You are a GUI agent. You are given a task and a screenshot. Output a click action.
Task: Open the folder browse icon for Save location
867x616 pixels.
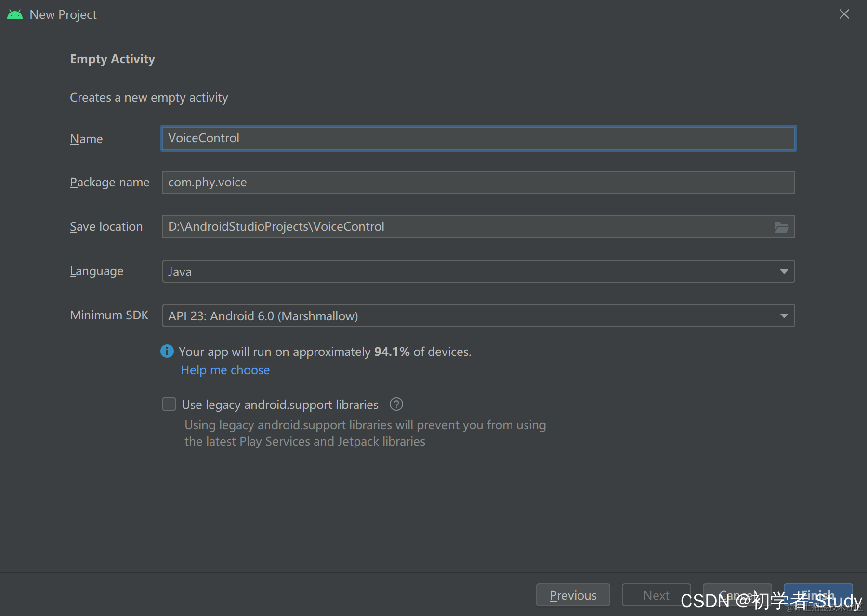[x=781, y=227]
